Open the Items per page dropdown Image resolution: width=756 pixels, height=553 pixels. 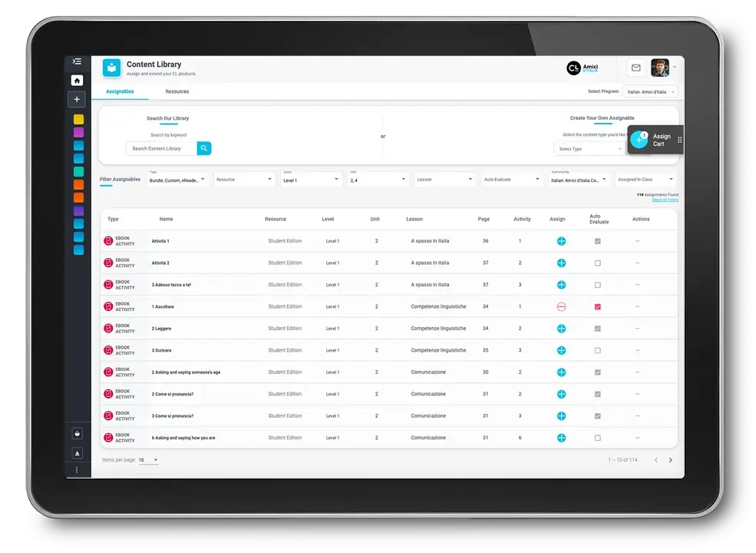coord(149,460)
